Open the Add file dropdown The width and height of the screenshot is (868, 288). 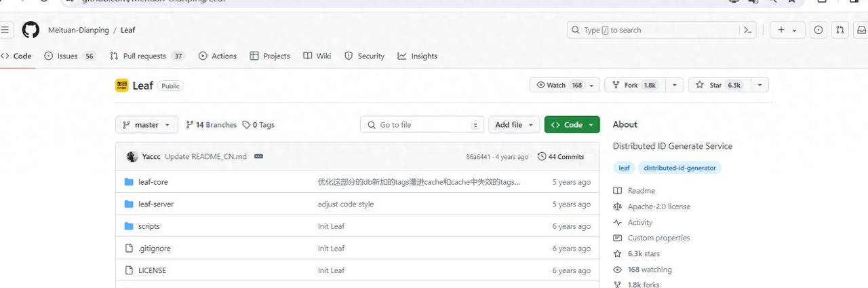click(514, 125)
